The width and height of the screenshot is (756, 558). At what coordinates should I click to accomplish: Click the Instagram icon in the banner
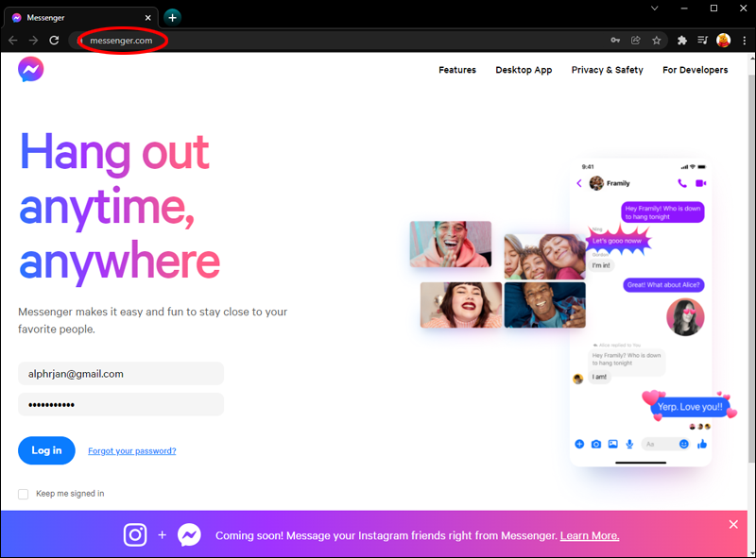click(135, 535)
